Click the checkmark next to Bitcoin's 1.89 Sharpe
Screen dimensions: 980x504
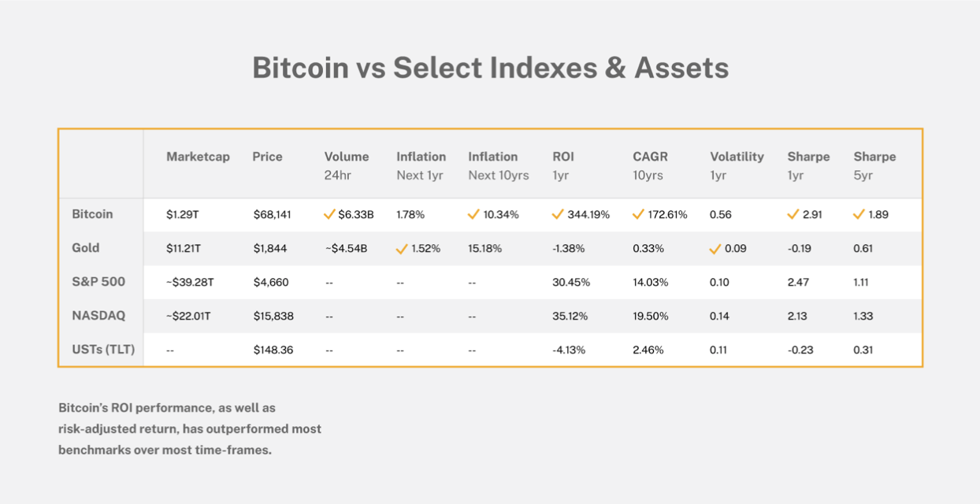click(x=859, y=214)
